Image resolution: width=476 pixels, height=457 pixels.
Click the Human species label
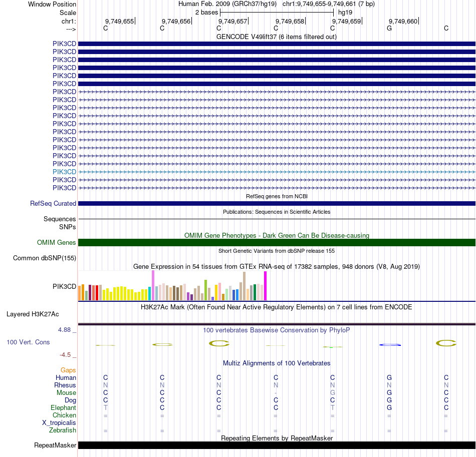66,377
